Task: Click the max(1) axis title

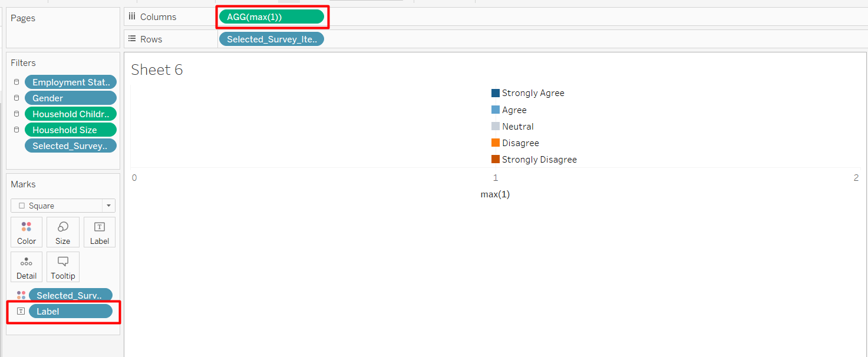Action: click(495, 194)
